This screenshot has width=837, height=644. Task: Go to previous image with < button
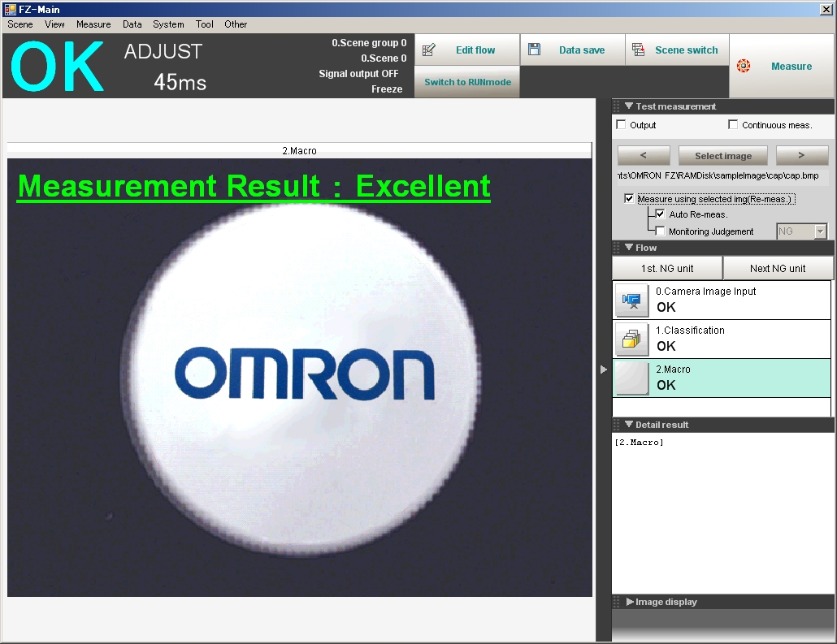(x=644, y=155)
